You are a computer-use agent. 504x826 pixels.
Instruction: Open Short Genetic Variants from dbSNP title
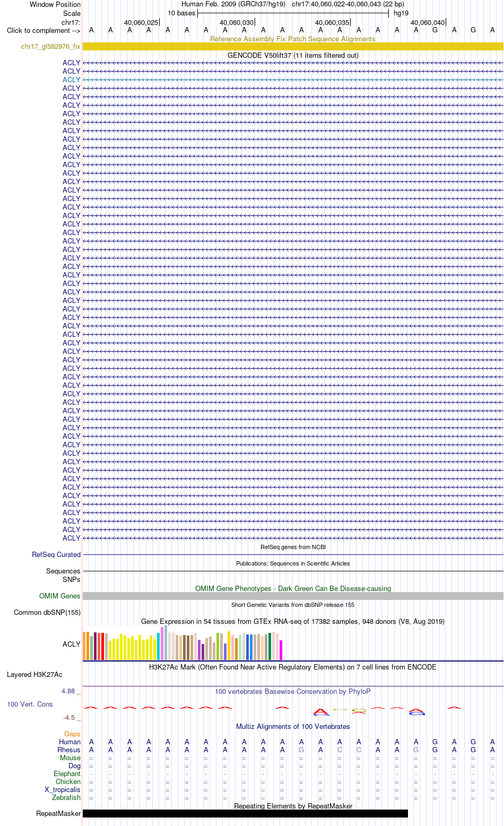[293, 605]
